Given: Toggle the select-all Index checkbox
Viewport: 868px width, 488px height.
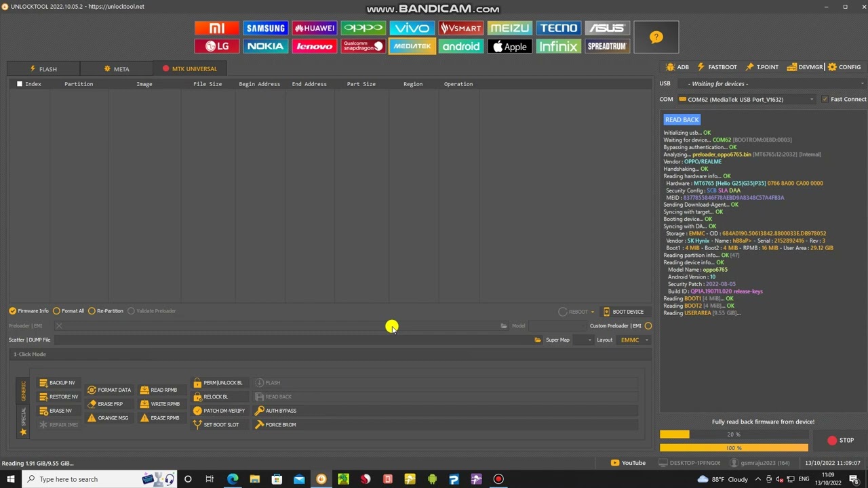Looking at the screenshot, I should click(x=20, y=84).
